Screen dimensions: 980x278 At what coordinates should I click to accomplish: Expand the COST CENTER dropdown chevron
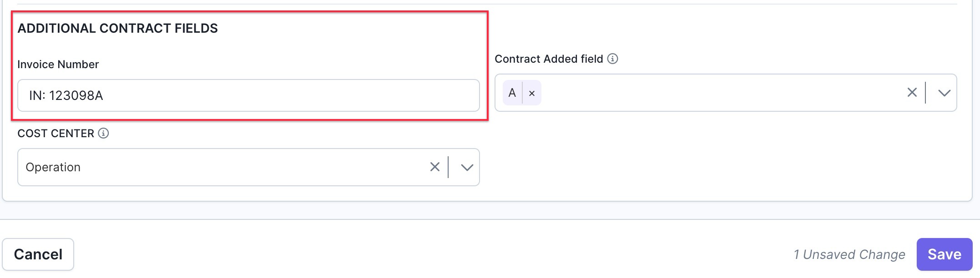coord(467,168)
